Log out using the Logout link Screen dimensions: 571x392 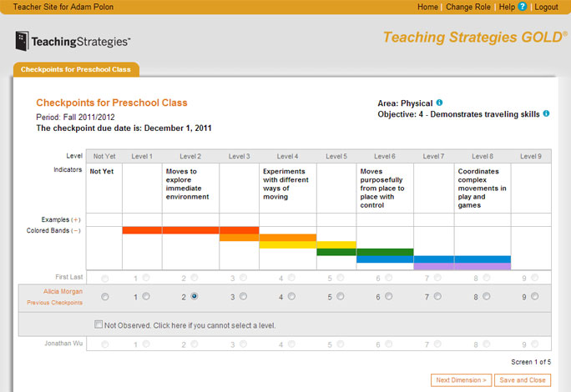point(546,7)
